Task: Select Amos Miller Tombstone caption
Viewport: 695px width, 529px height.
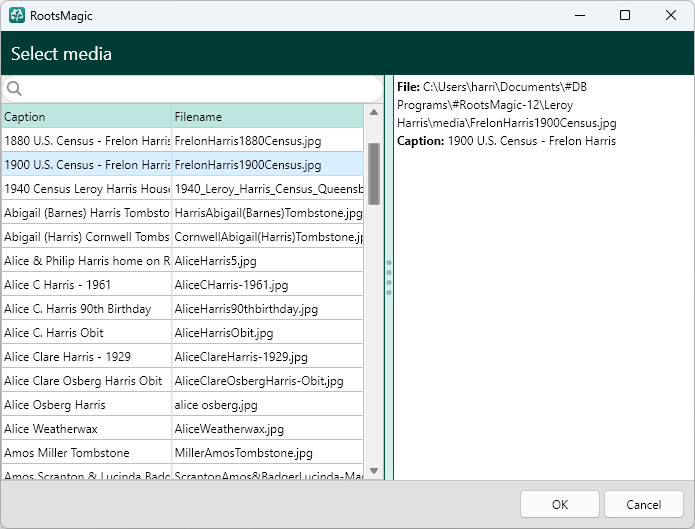Action: tap(67, 453)
